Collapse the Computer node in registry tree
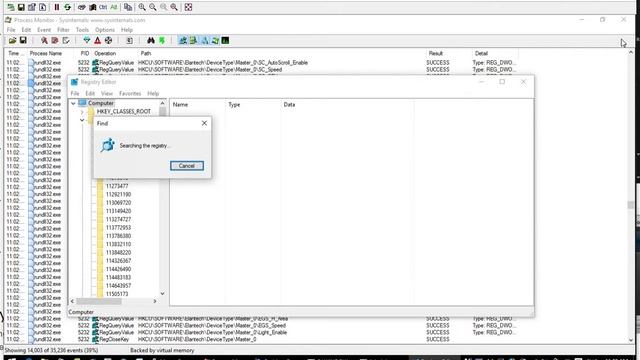The width and height of the screenshot is (640, 360). point(73,103)
